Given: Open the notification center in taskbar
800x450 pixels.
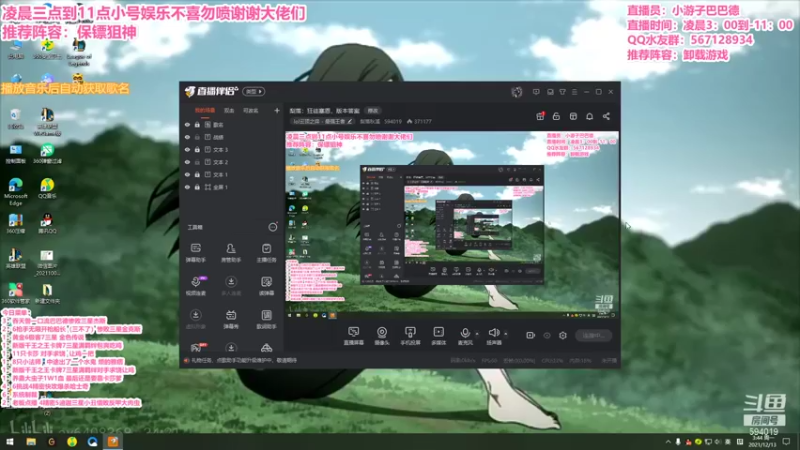Looking at the screenshot, I should [x=786, y=442].
